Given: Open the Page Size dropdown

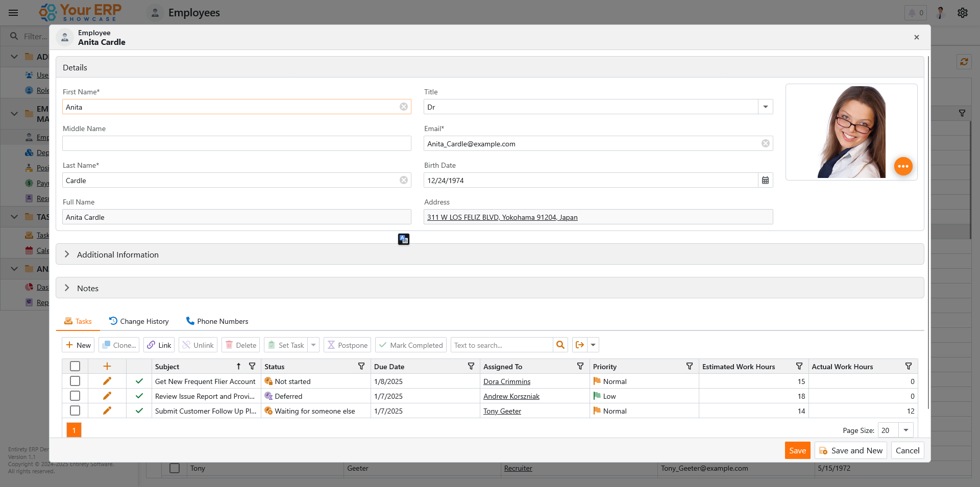Looking at the screenshot, I should coord(905,430).
